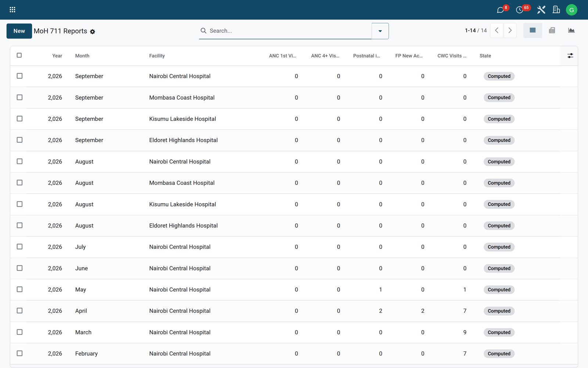Sort by the Month column header

[82, 56]
